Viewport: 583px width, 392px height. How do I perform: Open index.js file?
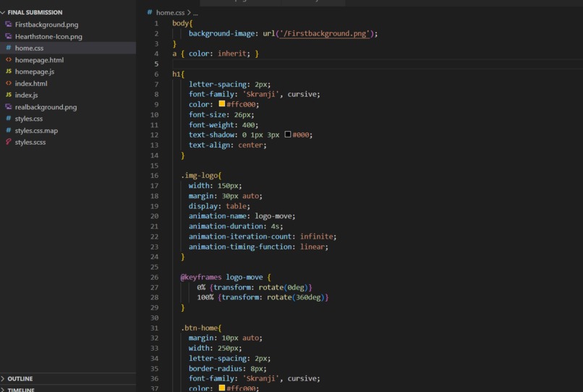coord(26,95)
